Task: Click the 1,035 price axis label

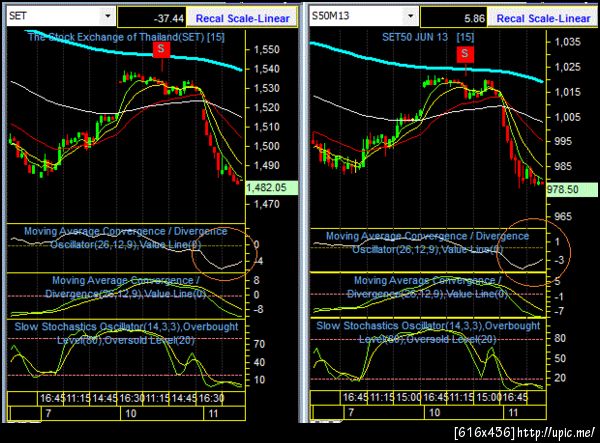Action: [x=567, y=41]
